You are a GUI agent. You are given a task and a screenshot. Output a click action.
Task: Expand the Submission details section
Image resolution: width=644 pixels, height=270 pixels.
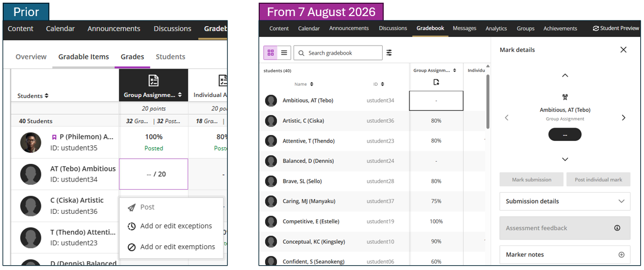pos(565,201)
